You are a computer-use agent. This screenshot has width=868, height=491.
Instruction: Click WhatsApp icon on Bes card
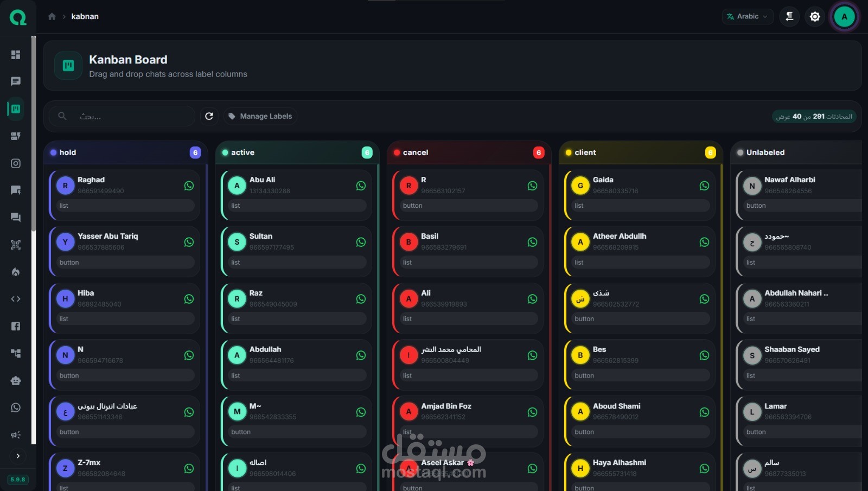704,355
